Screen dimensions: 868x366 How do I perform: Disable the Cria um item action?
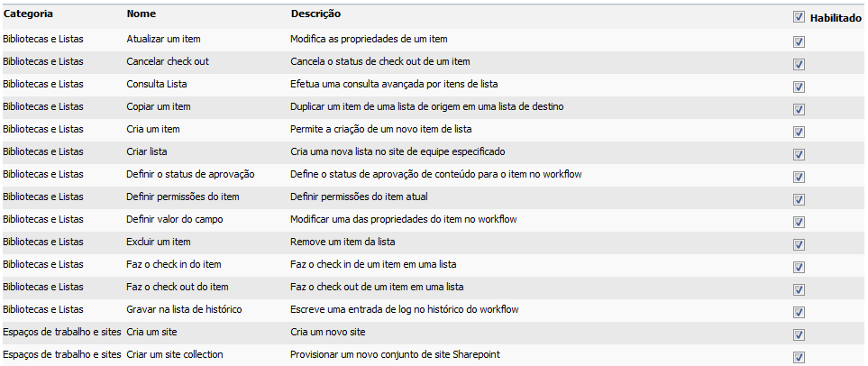(x=799, y=132)
